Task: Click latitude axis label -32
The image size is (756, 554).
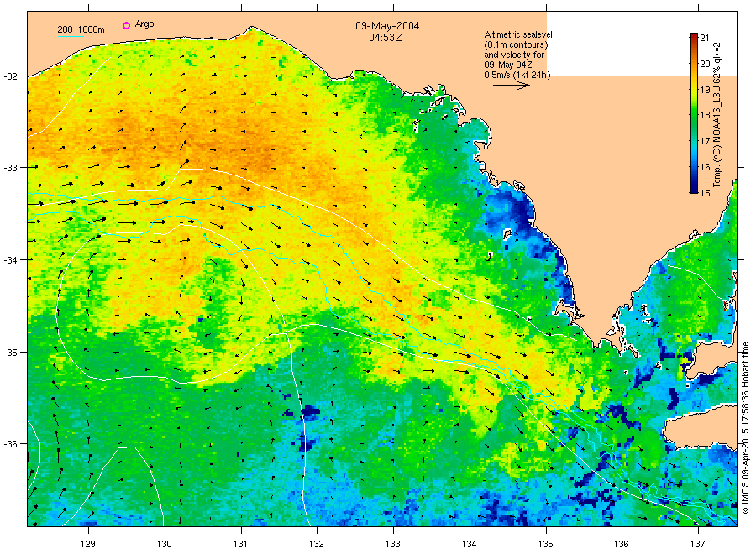Action: coord(11,76)
